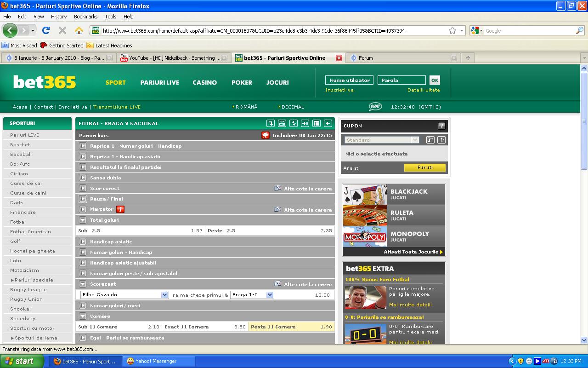Click the refresh icon in Fotbal header
The height and width of the screenshot is (368, 588).
click(294, 123)
